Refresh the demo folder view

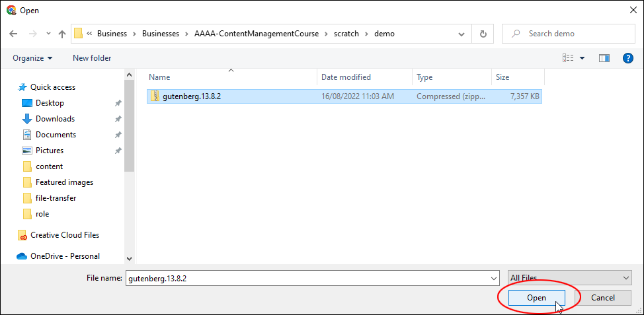pos(483,34)
